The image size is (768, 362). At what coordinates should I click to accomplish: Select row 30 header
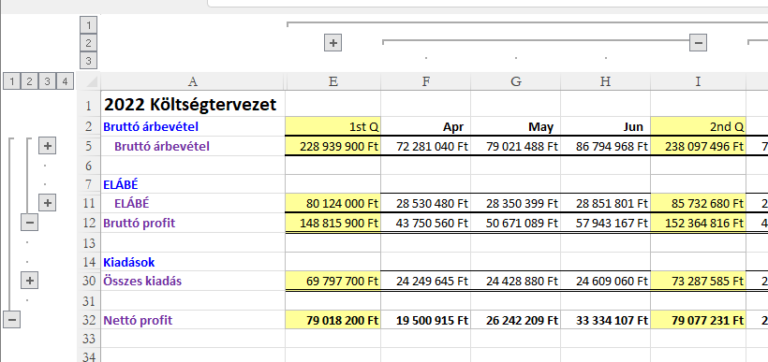tap(89, 281)
